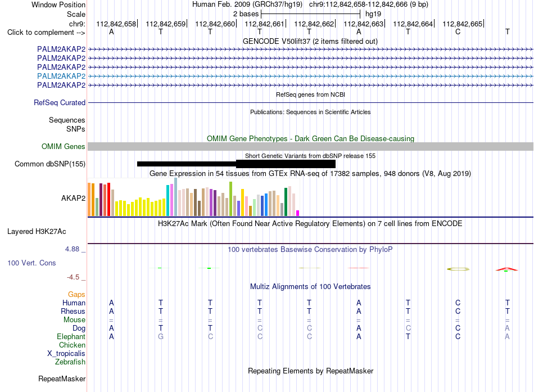Click position number 112,842,658 in the ruler
Image resolution: width=534 pixels, height=392 pixels.
(116, 24)
